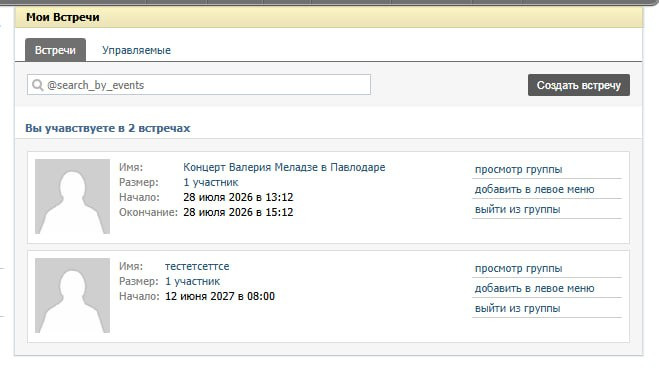Click добавить в левое меню for тестетсеттсе
Image resolution: width=659 pixels, height=369 pixels.
(534, 288)
